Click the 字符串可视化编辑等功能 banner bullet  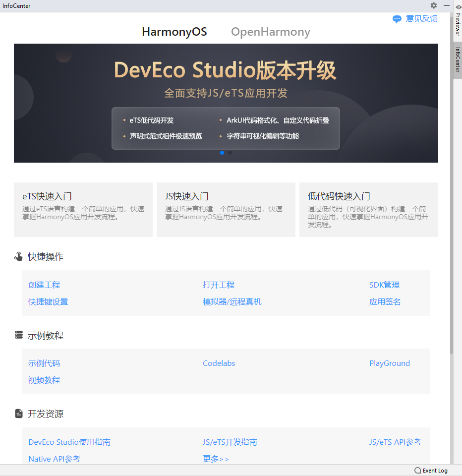[x=263, y=136]
